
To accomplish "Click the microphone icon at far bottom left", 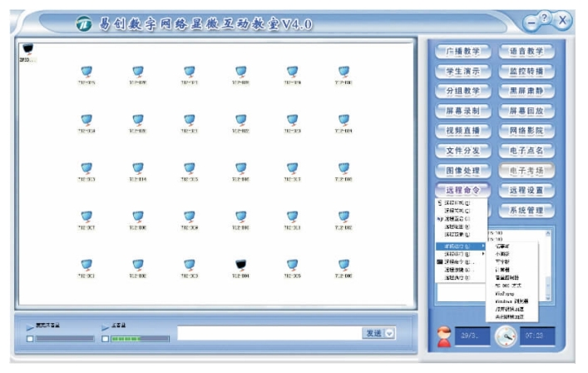I will (x=31, y=327).
